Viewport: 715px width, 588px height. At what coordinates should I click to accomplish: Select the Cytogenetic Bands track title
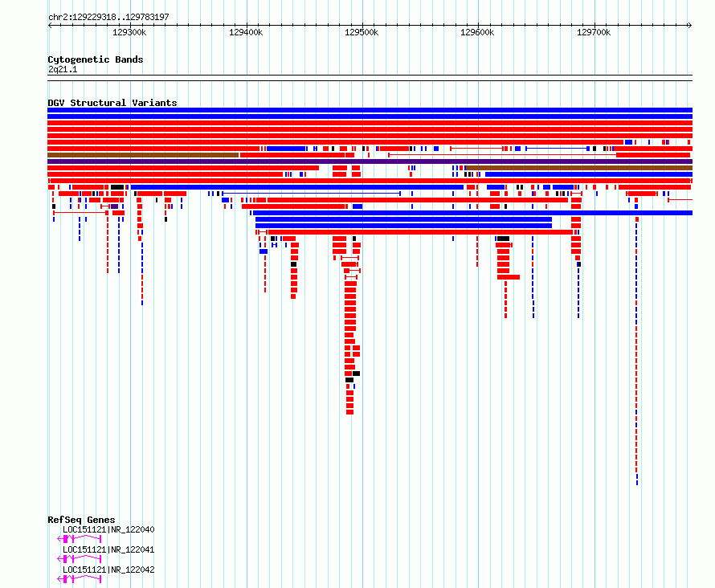pos(96,59)
